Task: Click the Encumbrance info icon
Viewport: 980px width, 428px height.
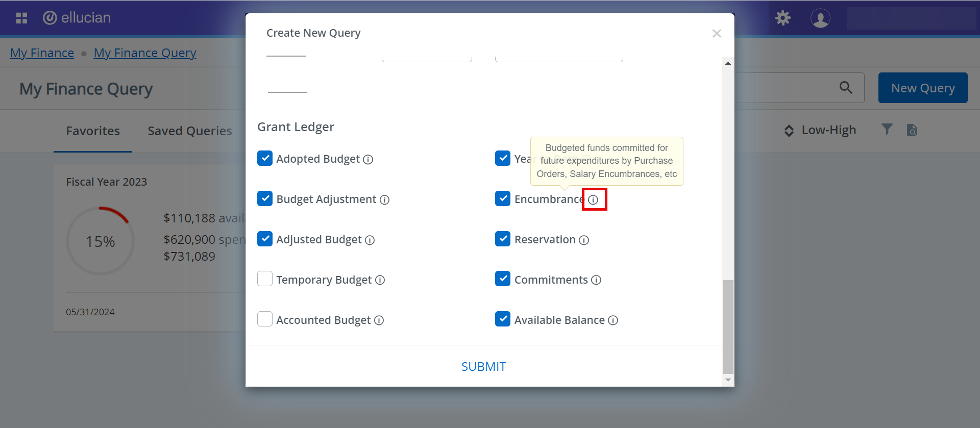Action: (593, 200)
